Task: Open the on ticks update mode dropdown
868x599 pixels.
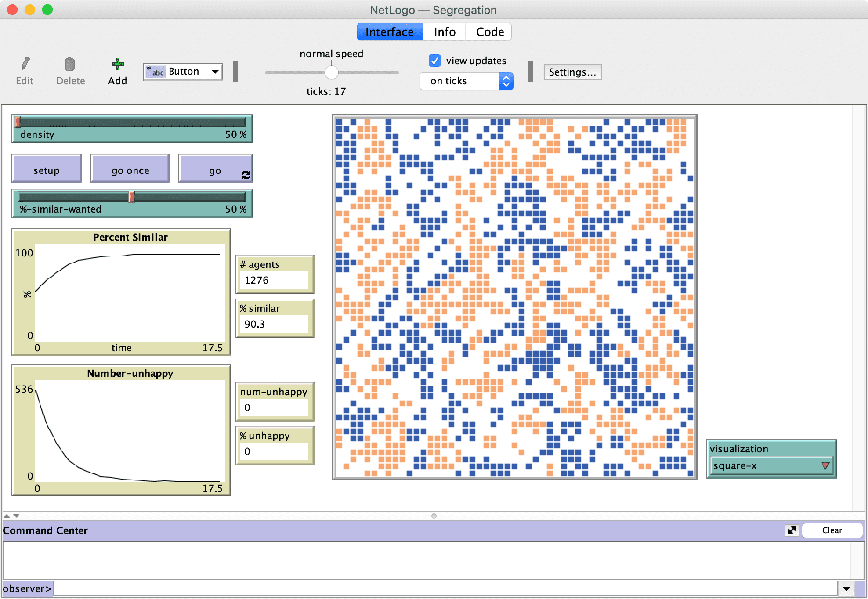Action: click(x=466, y=81)
